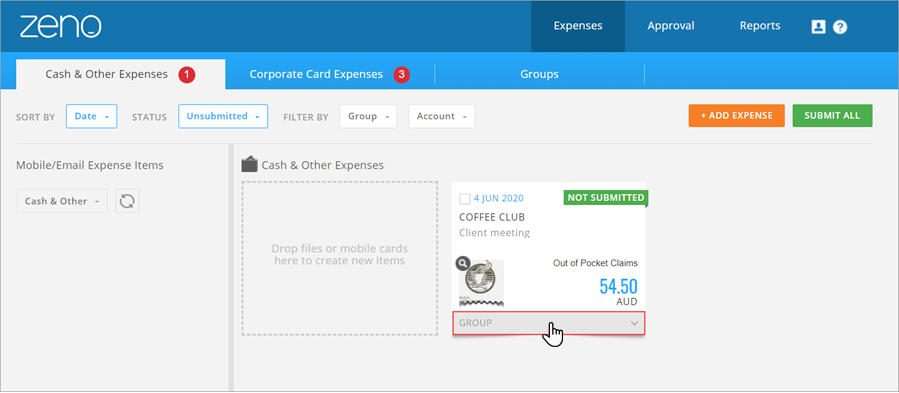Click the refresh mobile items icon

click(x=127, y=201)
